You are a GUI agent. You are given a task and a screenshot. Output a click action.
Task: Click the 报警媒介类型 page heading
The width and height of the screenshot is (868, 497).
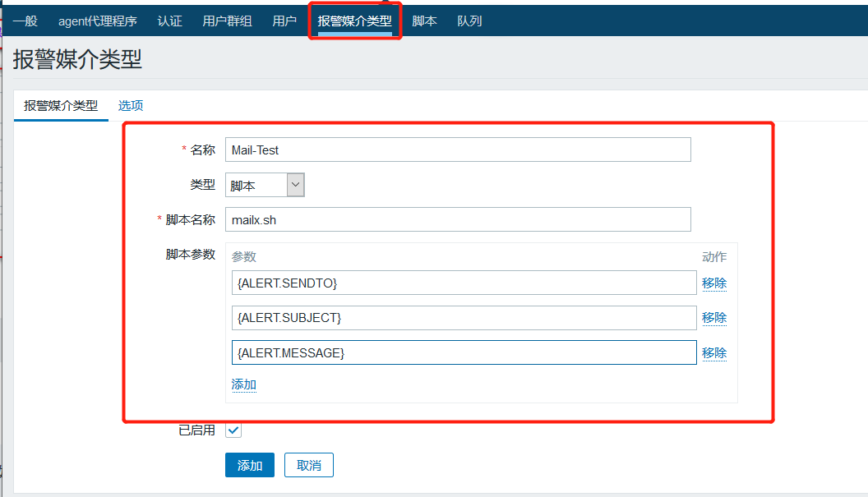[77, 59]
